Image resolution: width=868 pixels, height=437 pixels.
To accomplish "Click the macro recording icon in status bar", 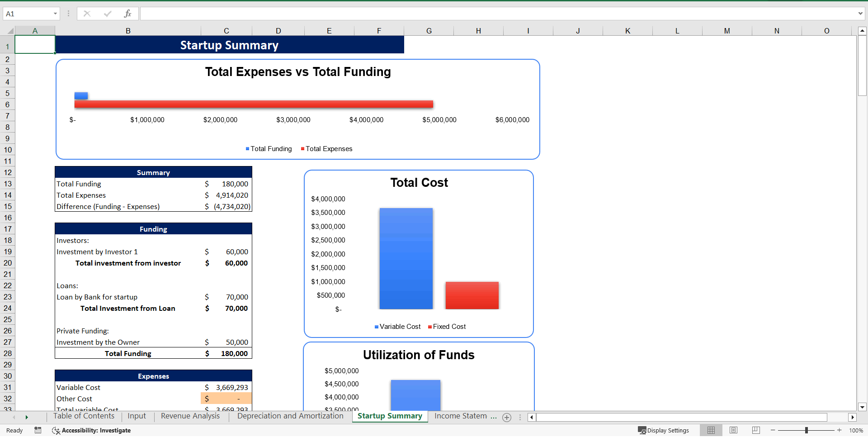I will (x=38, y=430).
